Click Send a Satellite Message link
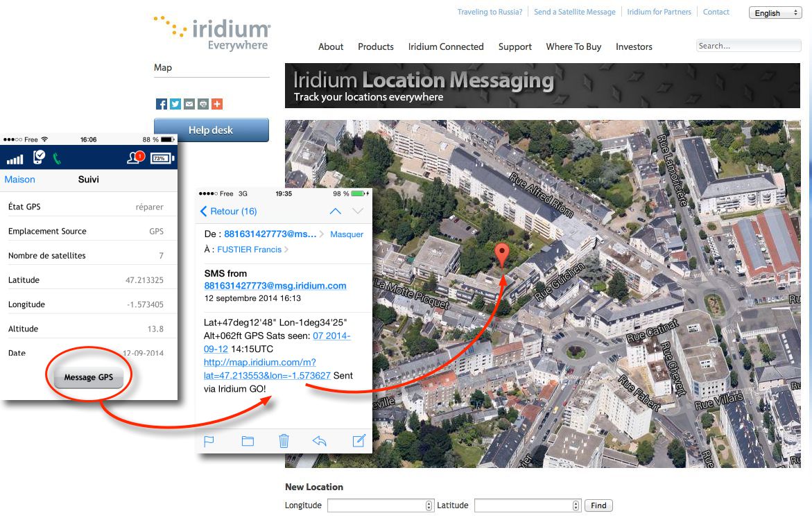The height and width of the screenshot is (520, 812). tap(575, 12)
